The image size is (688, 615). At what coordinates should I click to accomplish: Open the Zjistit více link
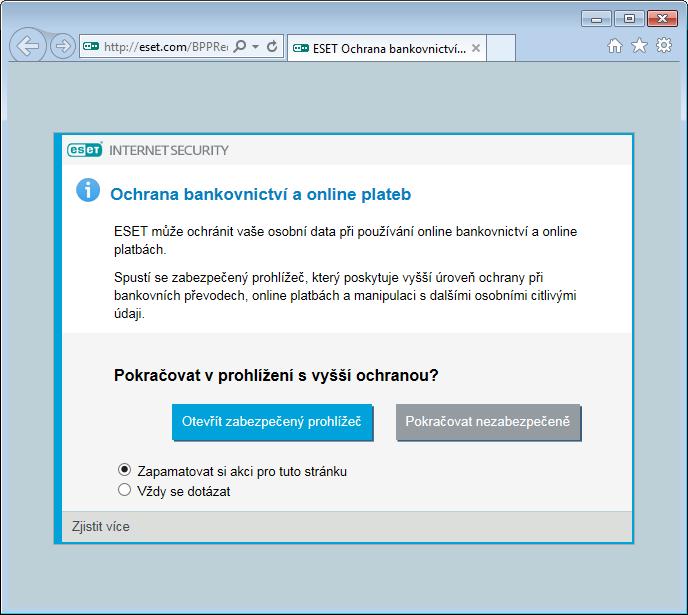101,526
